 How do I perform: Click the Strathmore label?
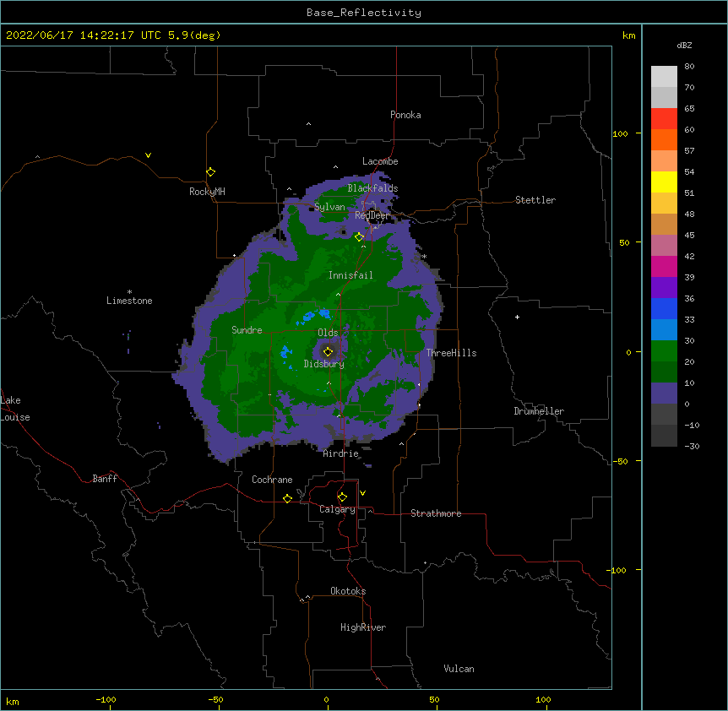click(x=436, y=513)
